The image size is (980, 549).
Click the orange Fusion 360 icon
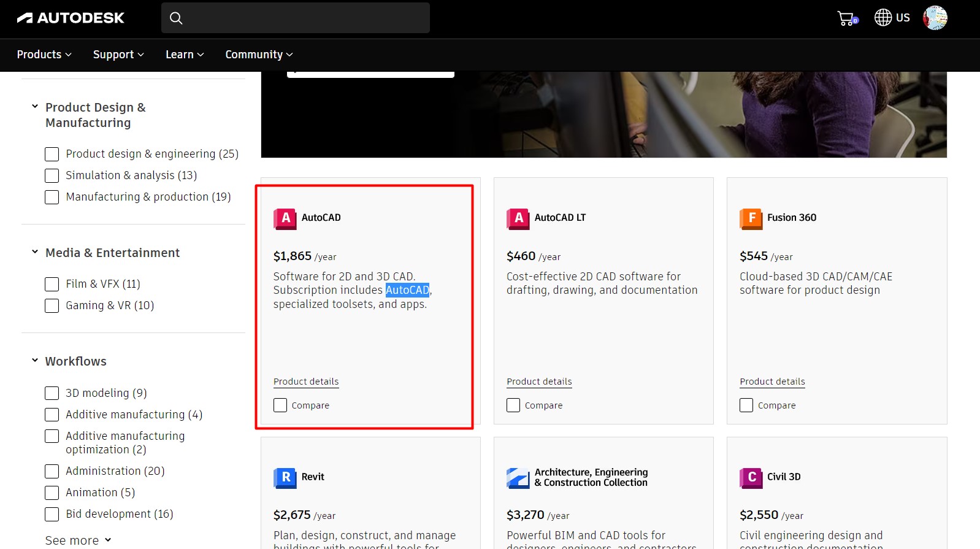coord(751,218)
